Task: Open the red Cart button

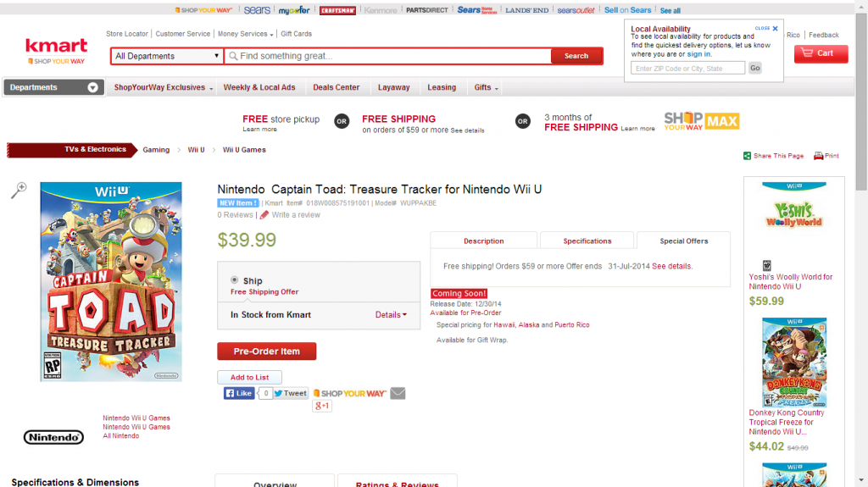Action: tap(821, 54)
